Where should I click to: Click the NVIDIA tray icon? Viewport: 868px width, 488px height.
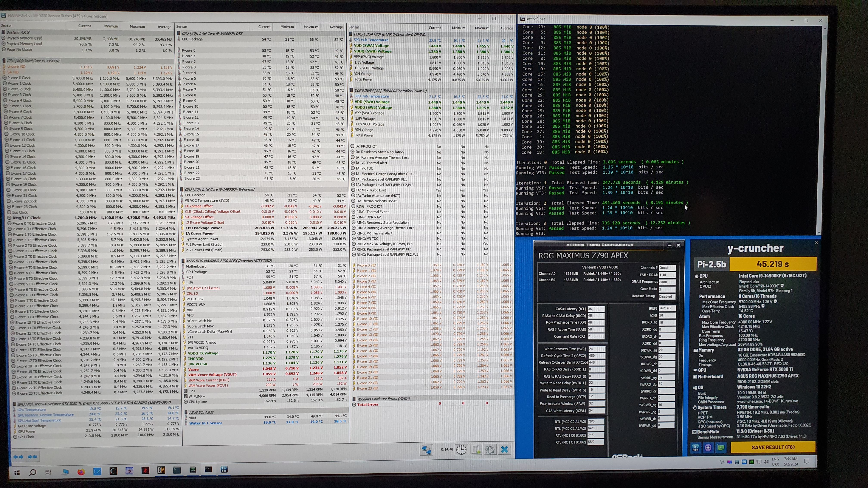tap(751, 462)
